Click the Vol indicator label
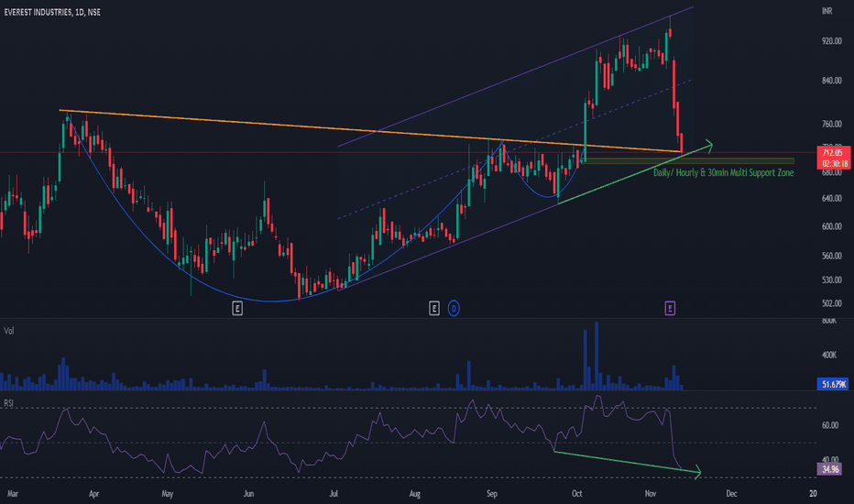Viewport: 854px width, 504px height. pyautogui.click(x=9, y=331)
